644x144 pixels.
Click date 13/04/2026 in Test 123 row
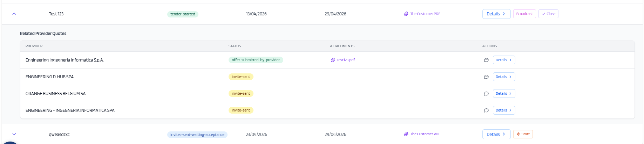256,14
